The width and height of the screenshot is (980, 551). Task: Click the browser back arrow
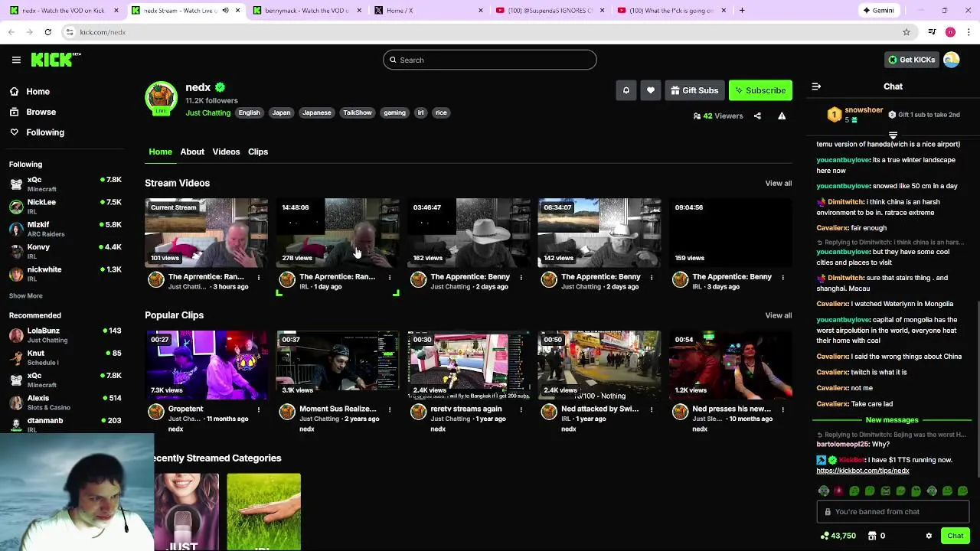click(x=11, y=32)
